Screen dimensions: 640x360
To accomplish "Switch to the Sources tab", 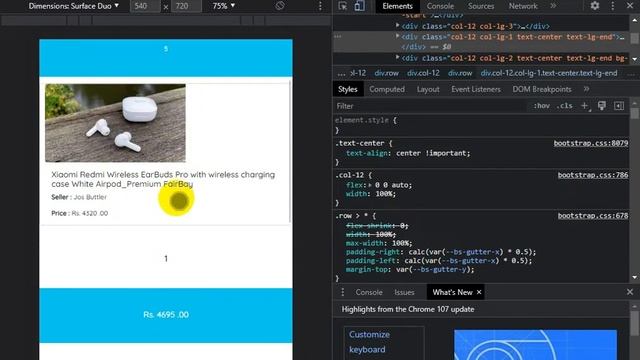I will point(481,6).
